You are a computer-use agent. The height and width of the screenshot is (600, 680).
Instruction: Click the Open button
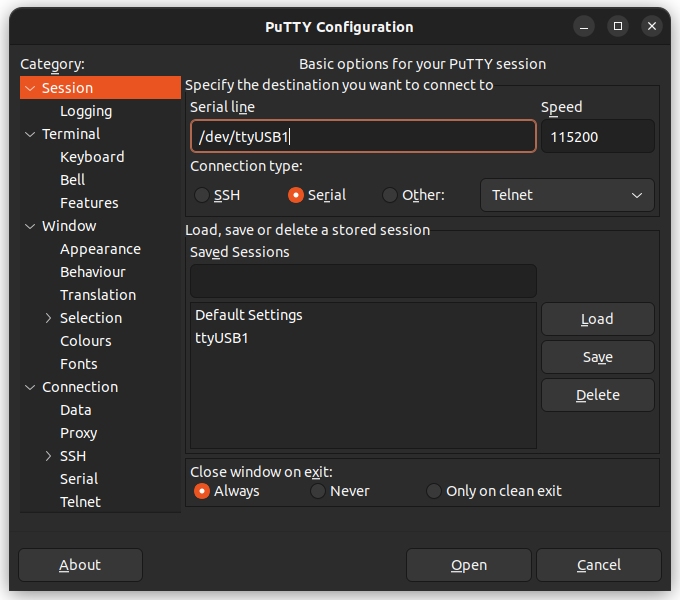(469, 565)
